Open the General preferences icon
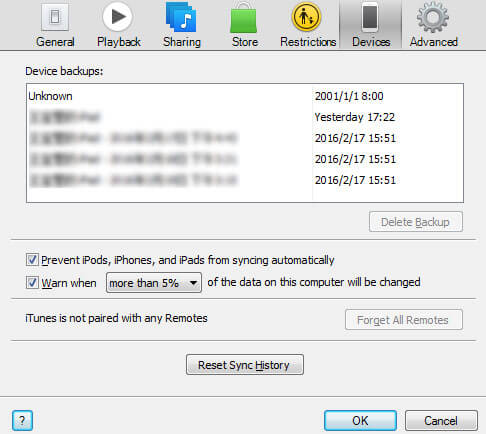 (x=55, y=17)
